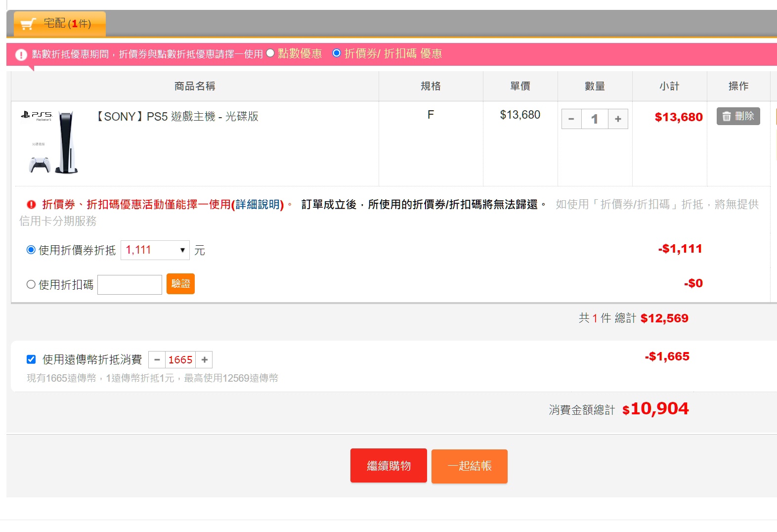The height and width of the screenshot is (532, 777).
Task: Select the 折價券/折扣碼 優惠 radio option
Action: [x=337, y=53]
